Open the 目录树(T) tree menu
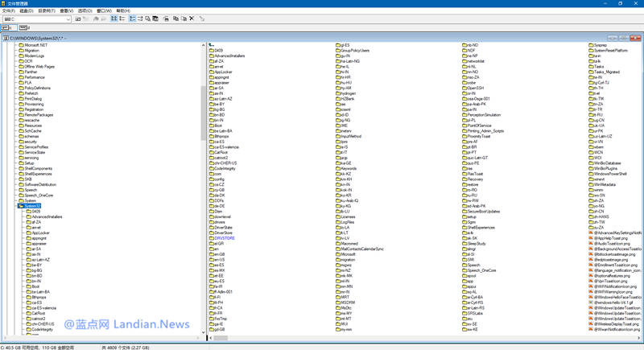The width and height of the screenshot is (644, 350). coord(47,11)
